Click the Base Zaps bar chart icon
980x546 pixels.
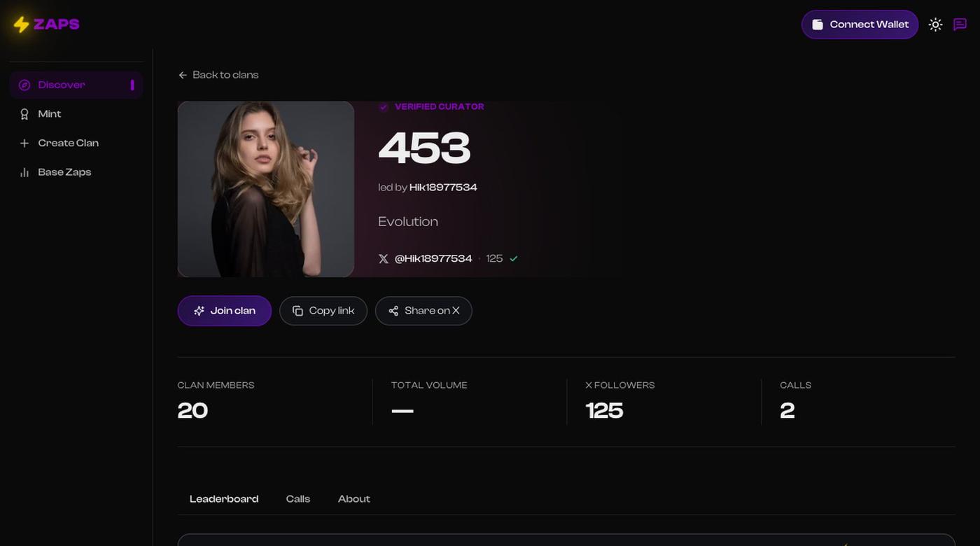click(x=24, y=172)
